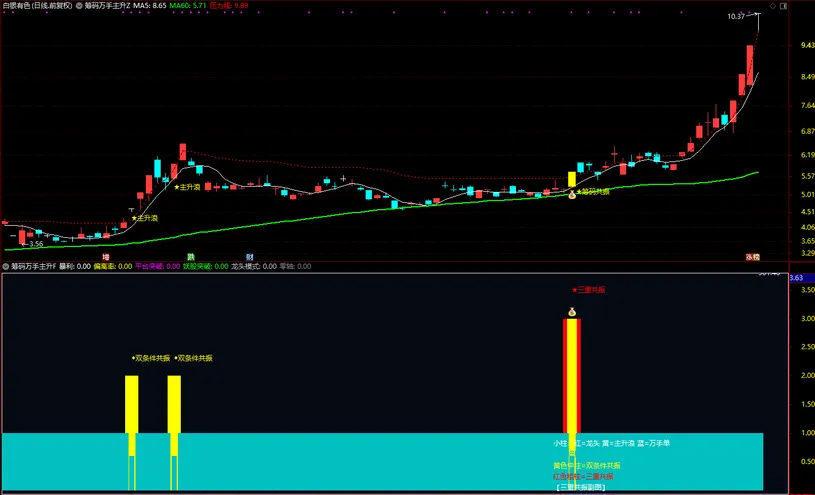Click the legend 小柱: 红=龙头 黄=主升浪 蓝=万手单
815x495 pixels.
click(x=611, y=444)
